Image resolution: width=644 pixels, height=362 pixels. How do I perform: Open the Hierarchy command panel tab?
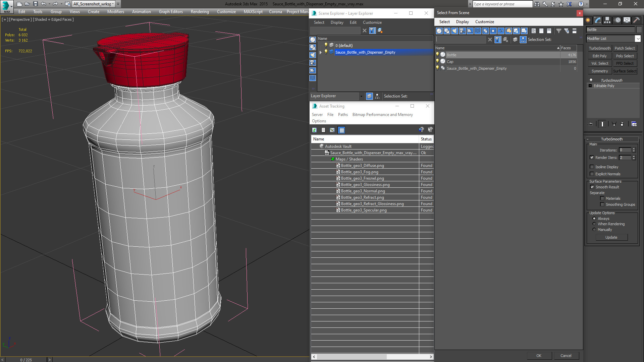[x=607, y=20]
